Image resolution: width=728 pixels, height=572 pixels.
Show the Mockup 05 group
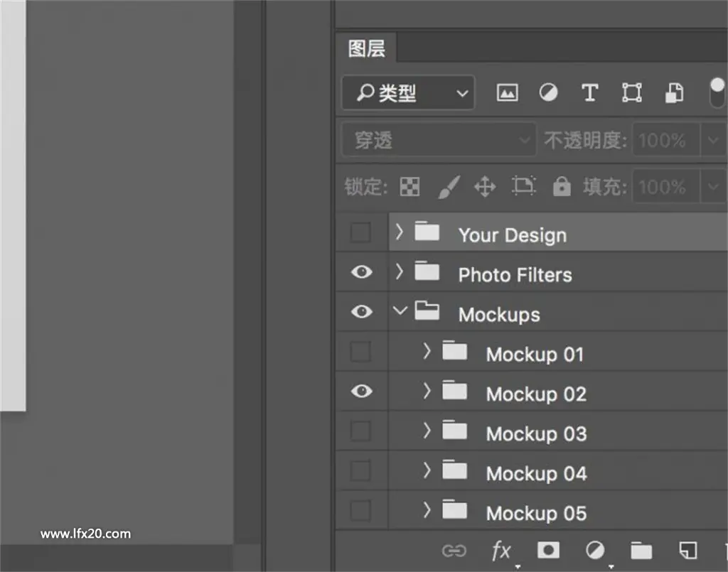(x=360, y=510)
